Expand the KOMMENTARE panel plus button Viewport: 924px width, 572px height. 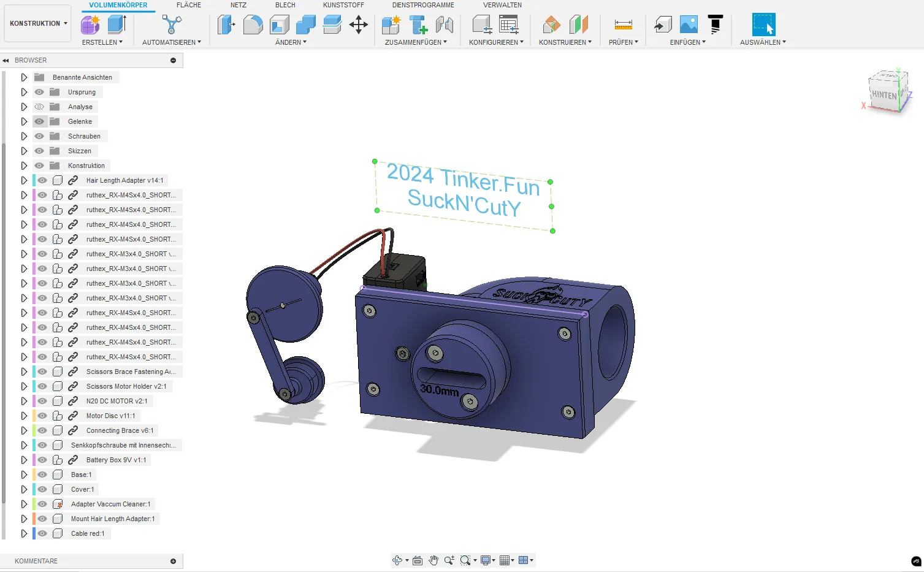173,561
